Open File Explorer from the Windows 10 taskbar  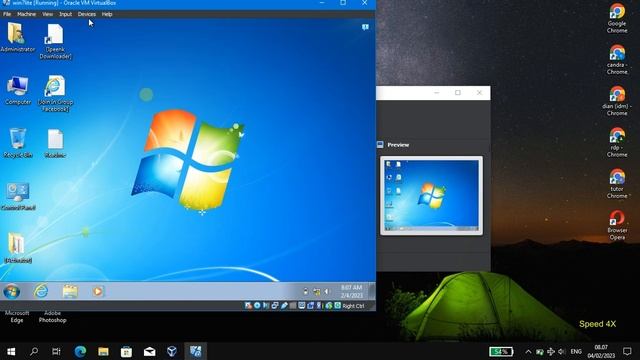(x=103, y=351)
